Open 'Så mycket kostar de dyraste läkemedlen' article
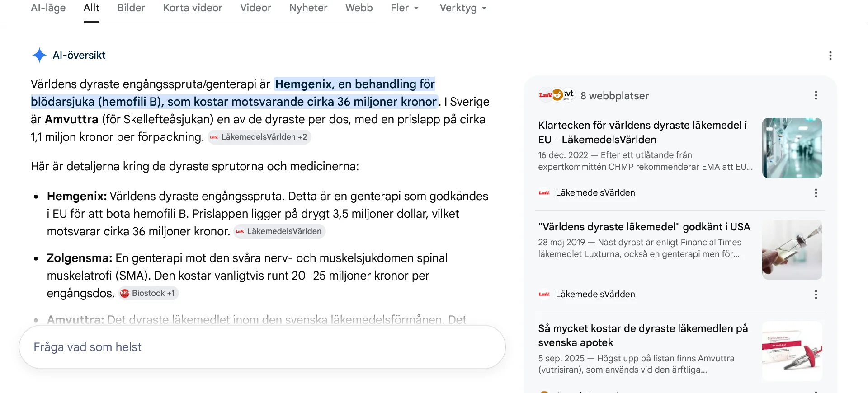 643,335
